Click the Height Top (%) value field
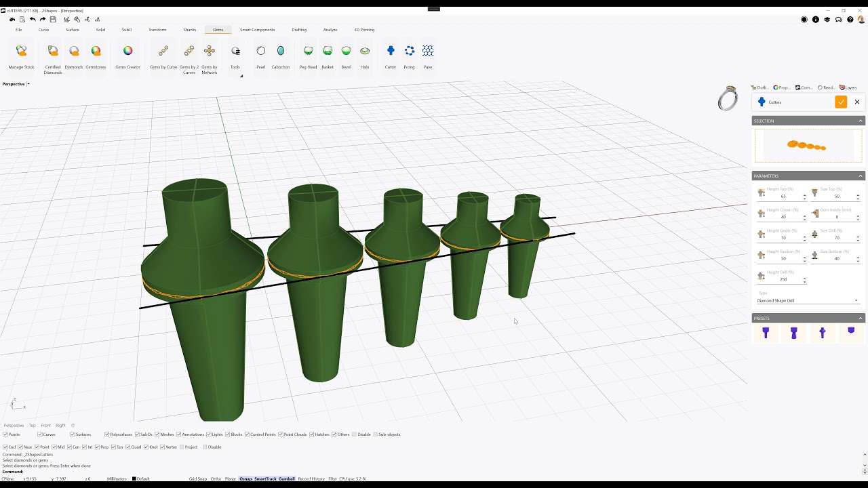This screenshot has height=488, width=868. [x=783, y=197]
